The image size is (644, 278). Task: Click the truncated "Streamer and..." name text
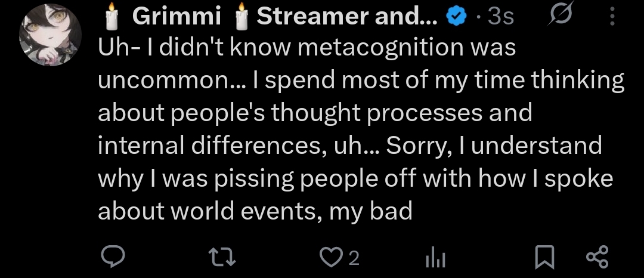click(348, 16)
